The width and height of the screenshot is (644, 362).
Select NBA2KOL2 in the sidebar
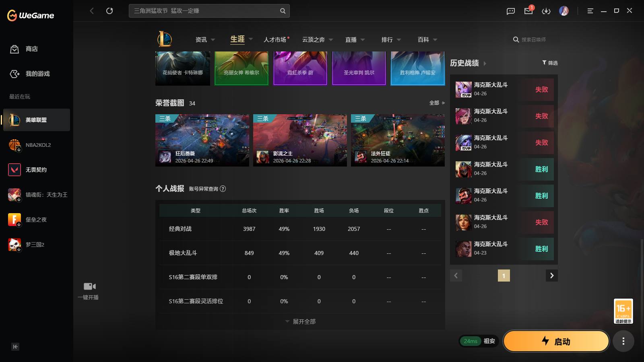pos(37,145)
